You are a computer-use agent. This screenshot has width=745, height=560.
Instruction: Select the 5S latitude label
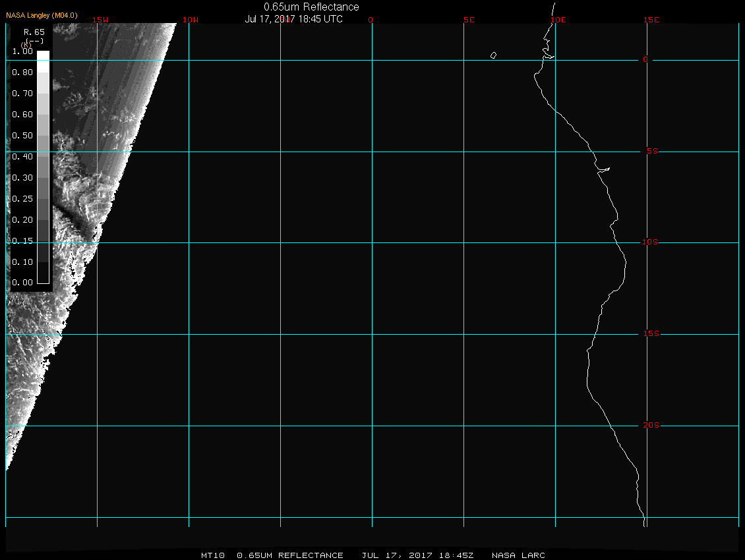click(x=650, y=152)
